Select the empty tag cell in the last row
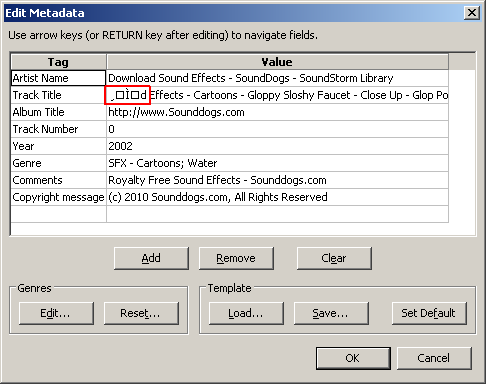Screen dimensions: 486x384 click(x=59, y=214)
